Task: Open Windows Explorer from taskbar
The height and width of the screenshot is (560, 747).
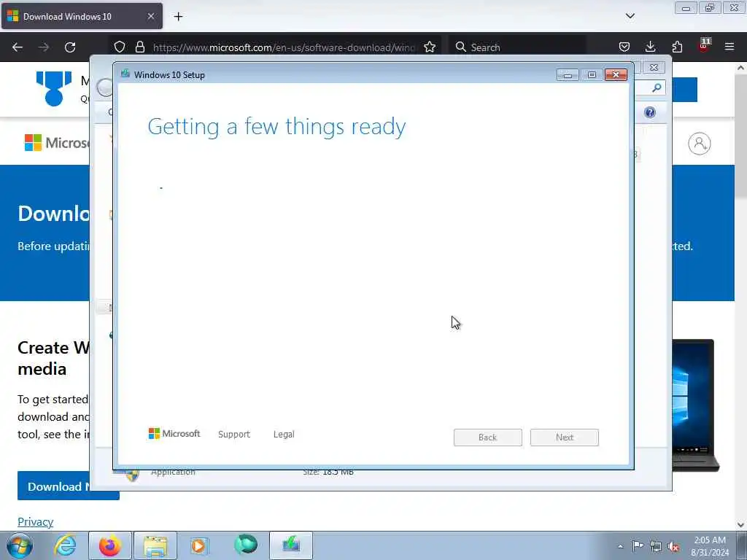Action: point(155,545)
